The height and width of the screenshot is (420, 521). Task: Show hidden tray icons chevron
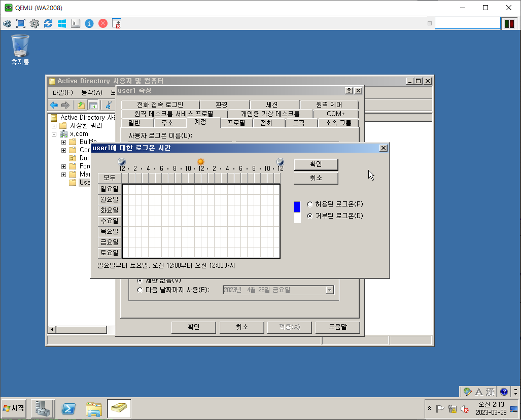pos(429,408)
